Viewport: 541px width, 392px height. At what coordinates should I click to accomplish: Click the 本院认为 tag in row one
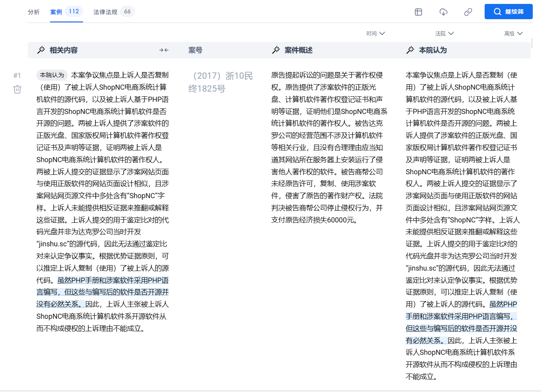pyautogui.click(x=52, y=75)
